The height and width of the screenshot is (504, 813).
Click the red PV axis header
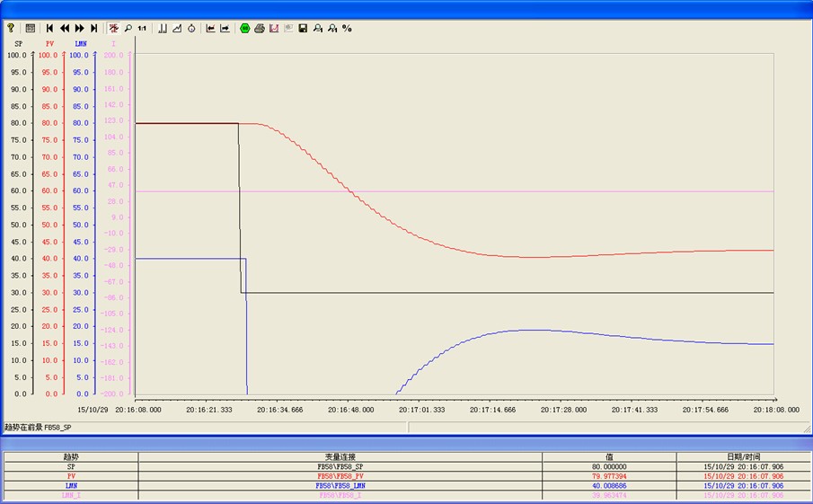pyautogui.click(x=49, y=43)
